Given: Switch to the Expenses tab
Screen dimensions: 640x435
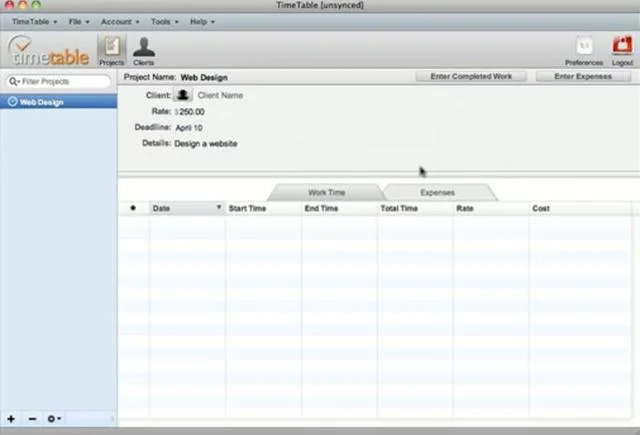Looking at the screenshot, I should tap(438, 192).
